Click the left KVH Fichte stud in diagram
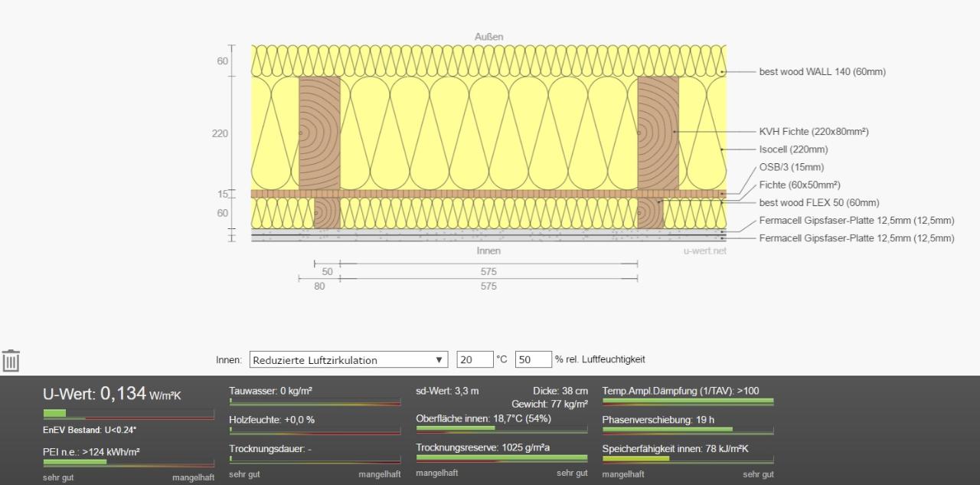980x485 pixels. tap(319, 133)
